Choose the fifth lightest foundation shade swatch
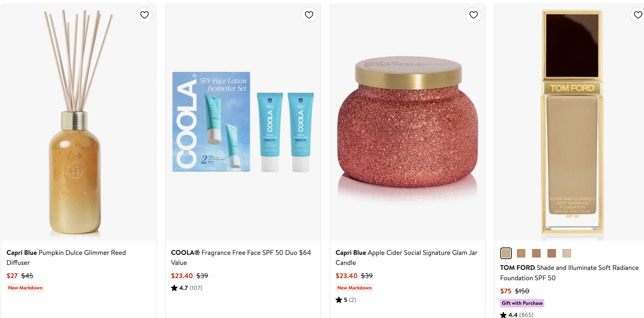Viewport: 644px width, 318px height. tap(567, 253)
